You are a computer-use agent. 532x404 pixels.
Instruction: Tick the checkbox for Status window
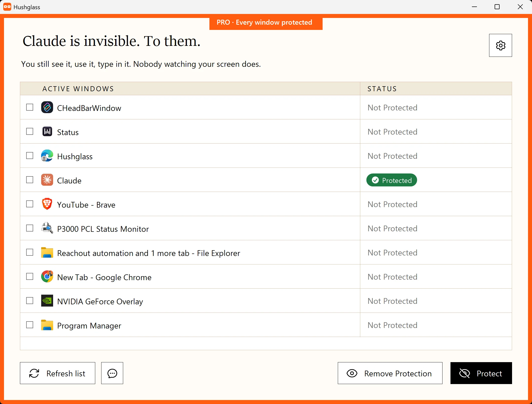point(30,132)
